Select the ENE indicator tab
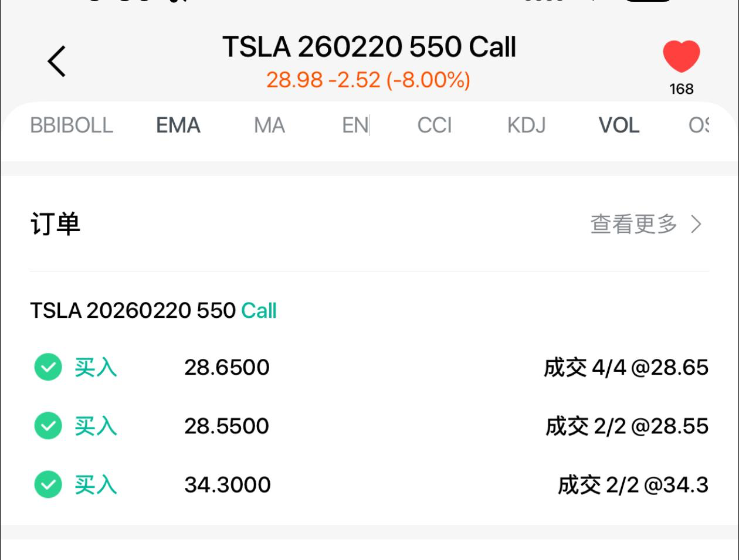This screenshot has height=560, width=739. point(355,125)
